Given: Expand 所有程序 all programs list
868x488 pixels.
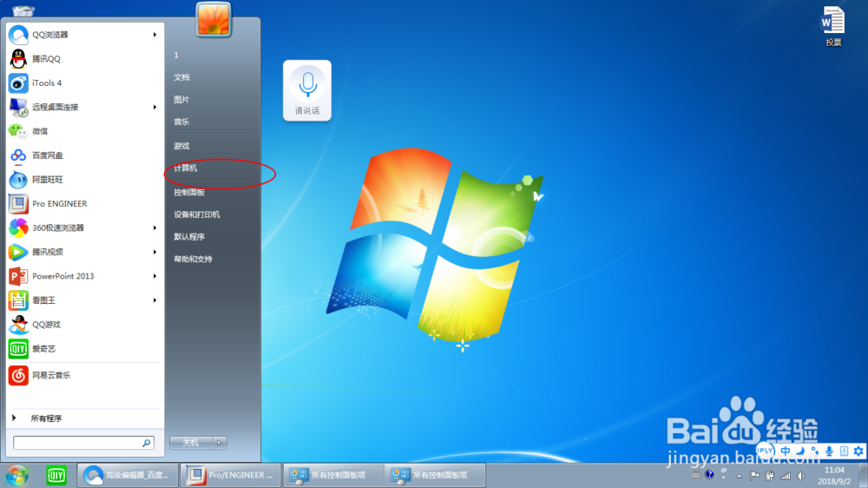Looking at the screenshot, I should click(x=83, y=419).
